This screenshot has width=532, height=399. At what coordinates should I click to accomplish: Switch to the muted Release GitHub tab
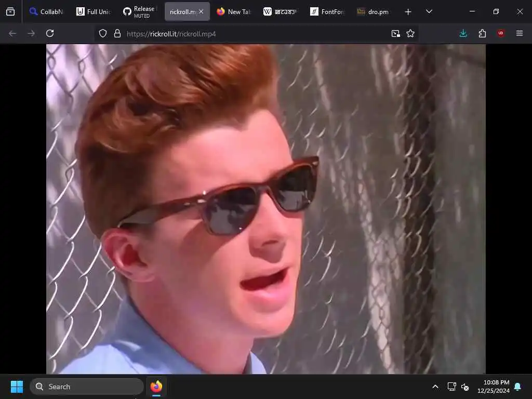click(x=140, y=12)
